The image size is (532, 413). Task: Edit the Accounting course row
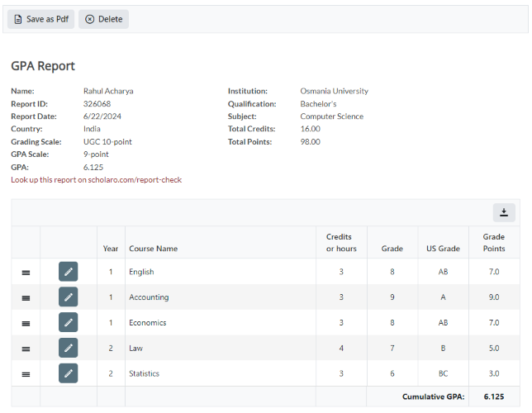coord(69,297)
